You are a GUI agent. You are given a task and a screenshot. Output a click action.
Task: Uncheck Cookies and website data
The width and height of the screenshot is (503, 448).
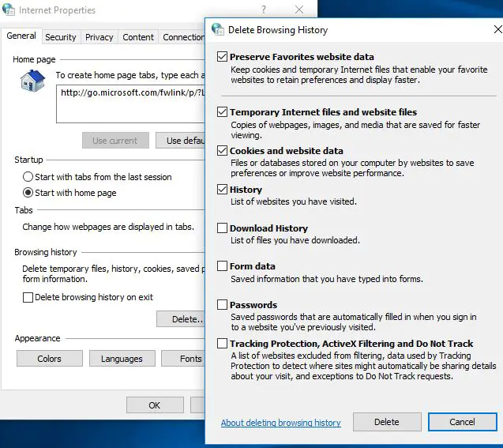(222, 151)
